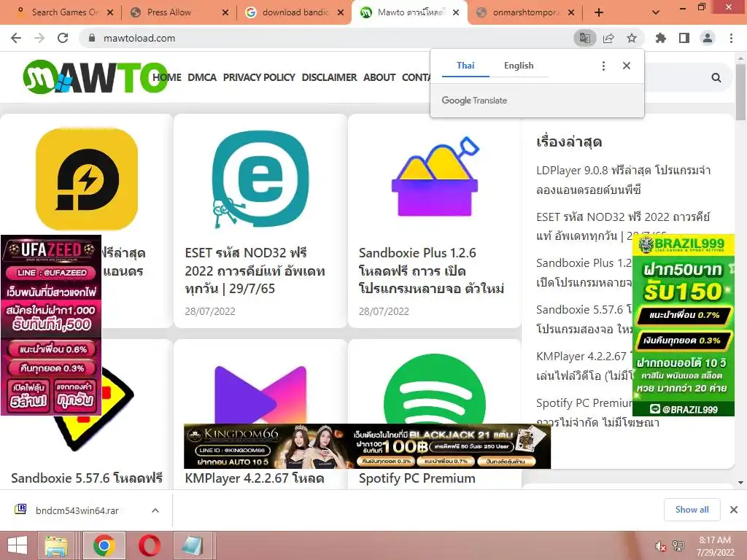
Task: Open downloaded bndcm543win64.rar file
Action: [x=76, y=510]
